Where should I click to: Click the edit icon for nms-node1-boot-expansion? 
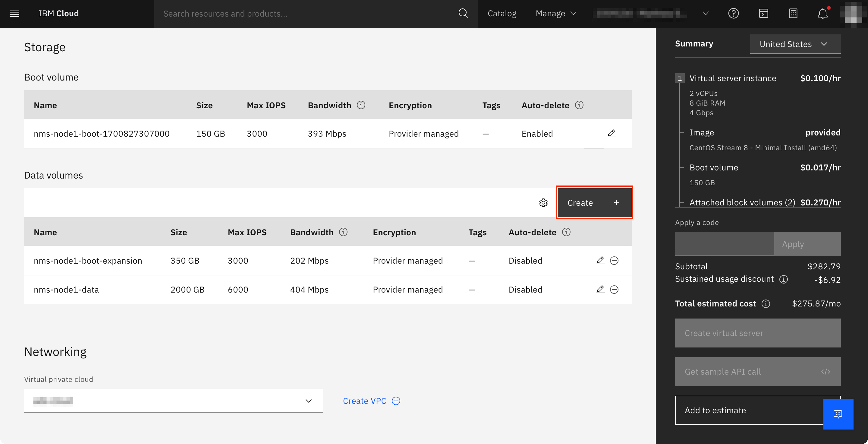(600, 260)
